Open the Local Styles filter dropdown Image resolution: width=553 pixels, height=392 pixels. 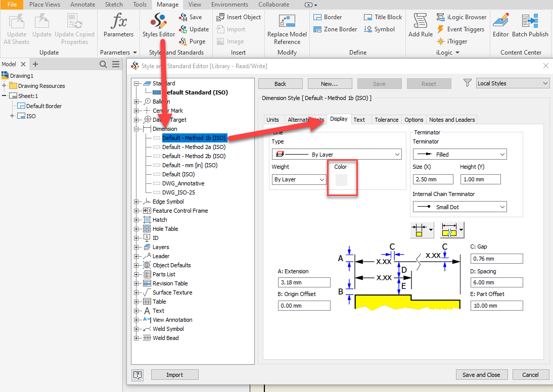513,83
